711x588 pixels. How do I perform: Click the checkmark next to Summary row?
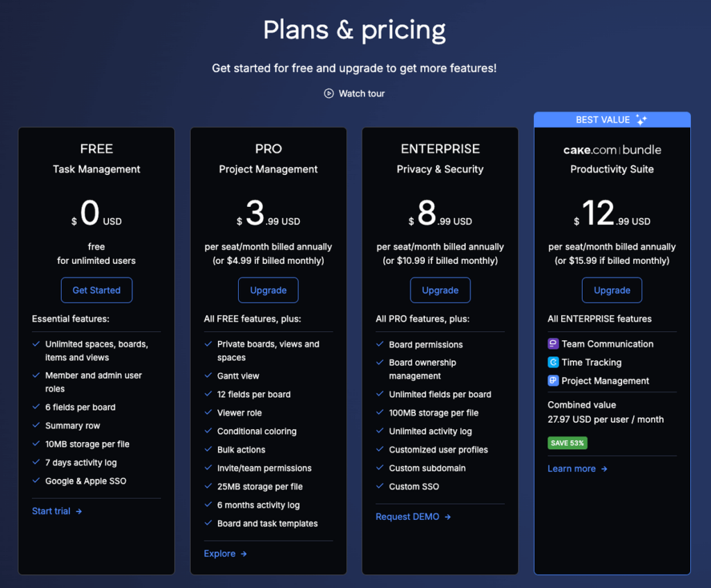click(x=35, y=426)
